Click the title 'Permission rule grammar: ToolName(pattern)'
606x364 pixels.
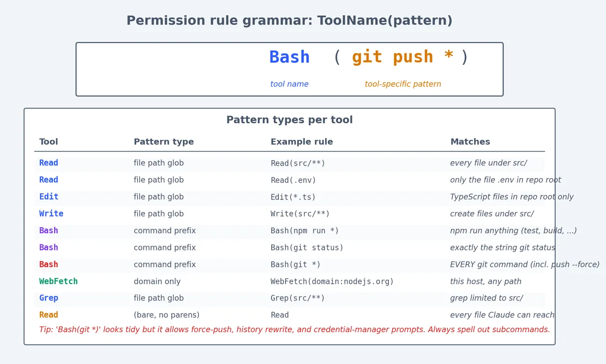[x=289, y=21]
